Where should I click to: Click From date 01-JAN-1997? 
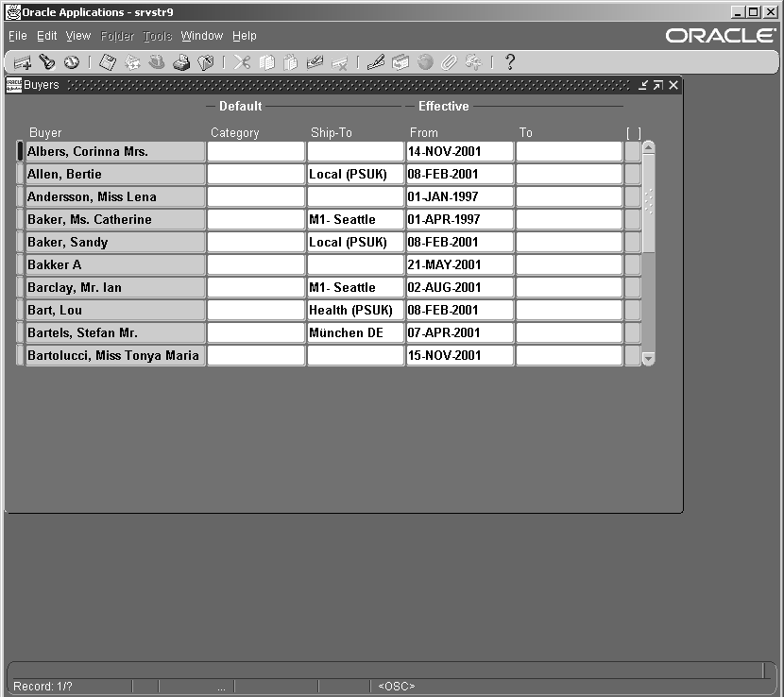(460, 197)
